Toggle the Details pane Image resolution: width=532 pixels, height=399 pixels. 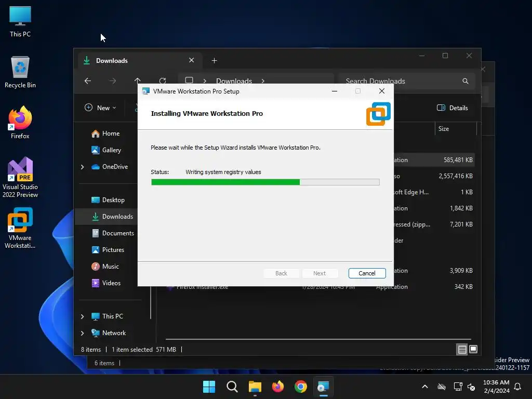(x=453, y=108)
